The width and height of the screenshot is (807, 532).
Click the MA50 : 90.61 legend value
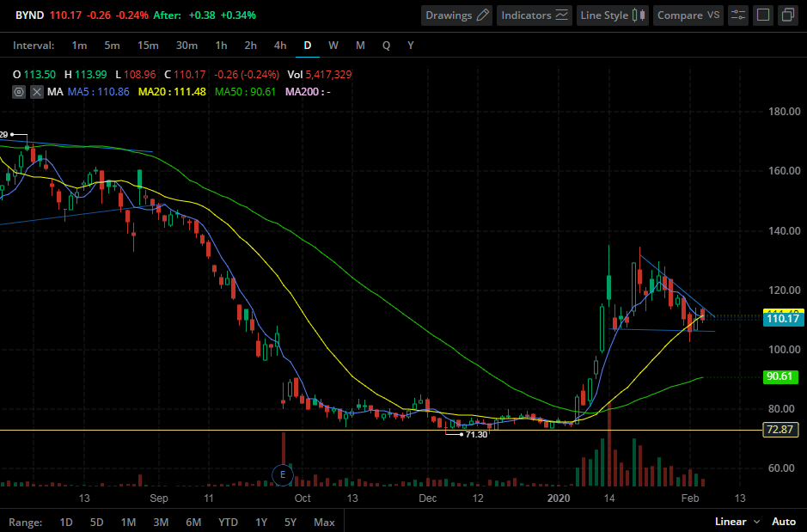pos(245,92)
